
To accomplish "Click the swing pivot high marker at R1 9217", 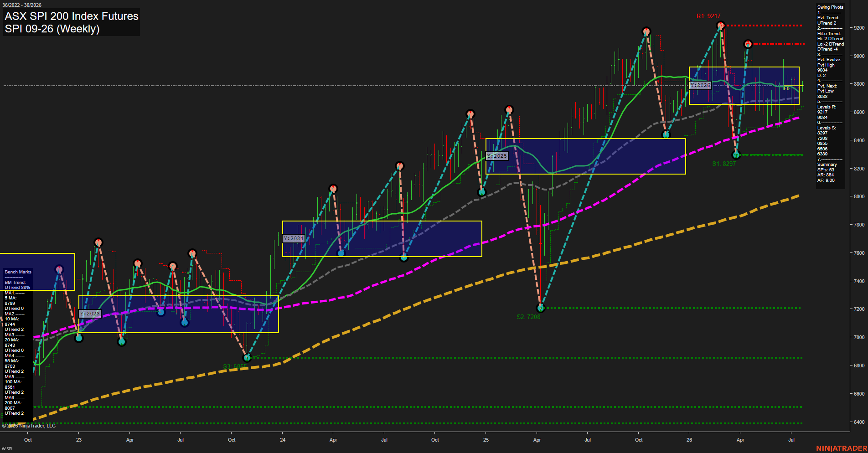I will [x=720, y=25].
